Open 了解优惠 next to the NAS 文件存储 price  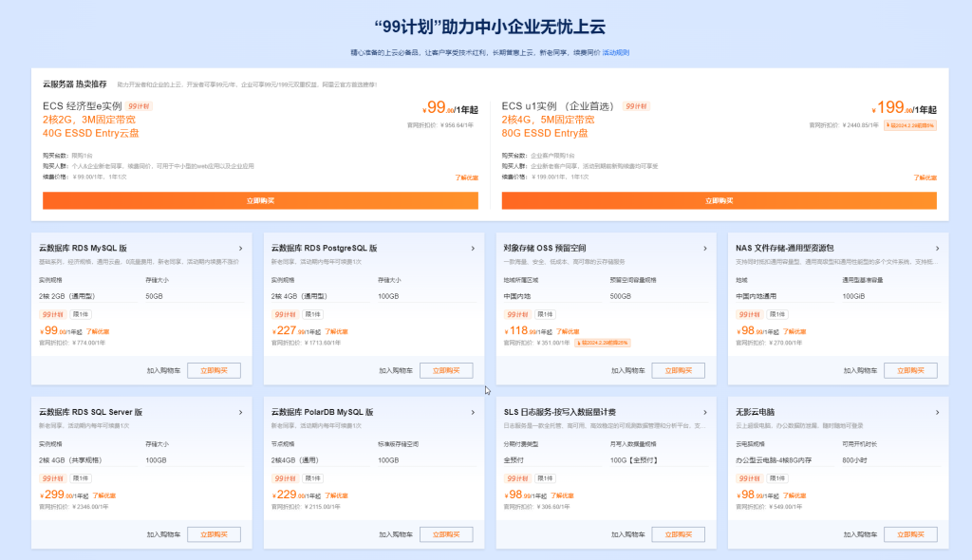pos(794,332)
